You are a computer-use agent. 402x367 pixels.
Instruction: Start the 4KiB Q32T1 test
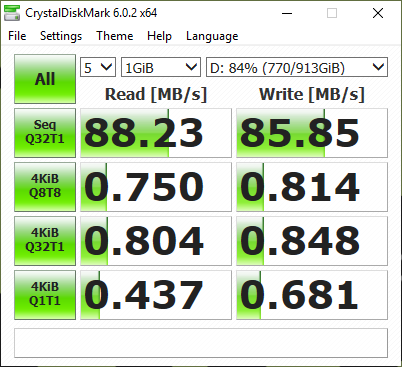point(45,241)
